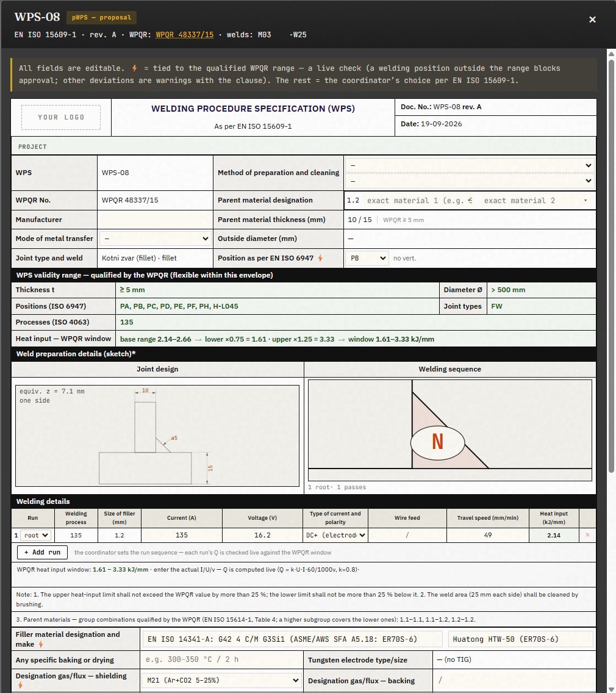Open the Mode of metal transfer dropdown

coord(155,239)
